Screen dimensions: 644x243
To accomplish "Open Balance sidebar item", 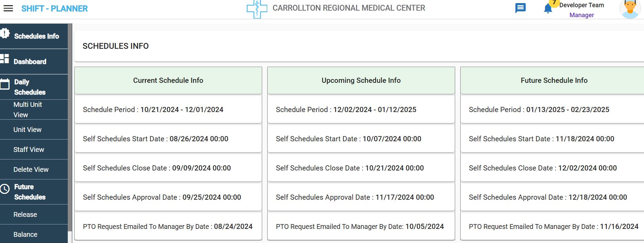I will coord(25,234).
